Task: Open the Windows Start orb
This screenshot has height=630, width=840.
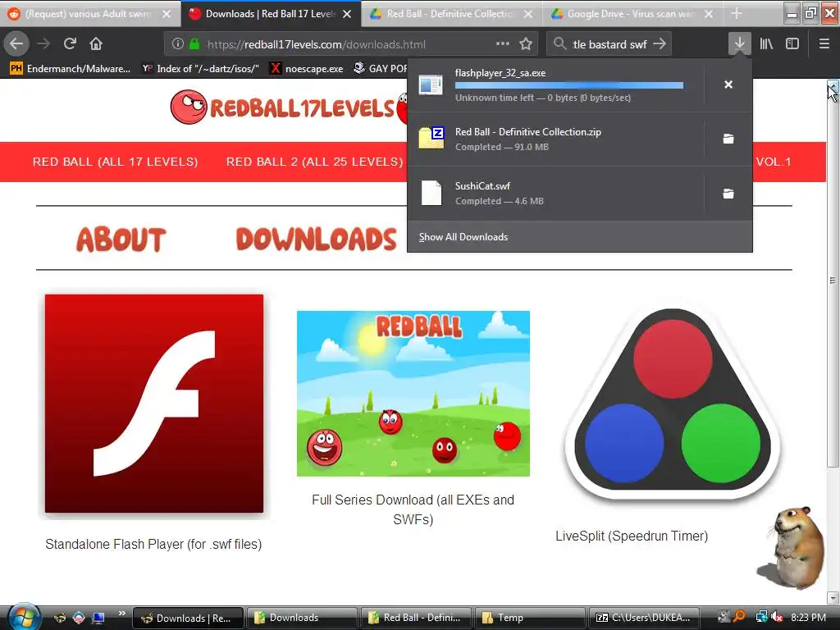Action: click(23, 617)
